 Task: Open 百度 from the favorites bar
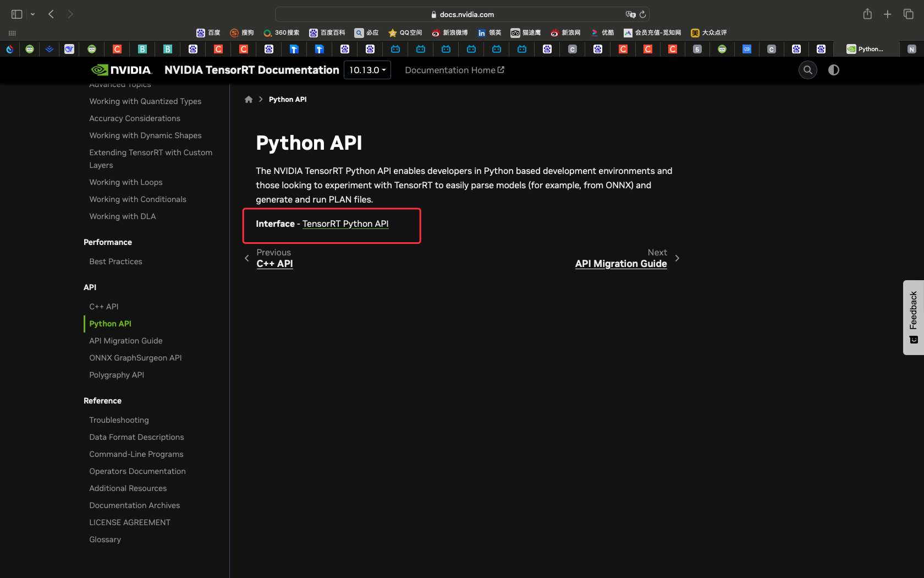(x=208, y=32)
